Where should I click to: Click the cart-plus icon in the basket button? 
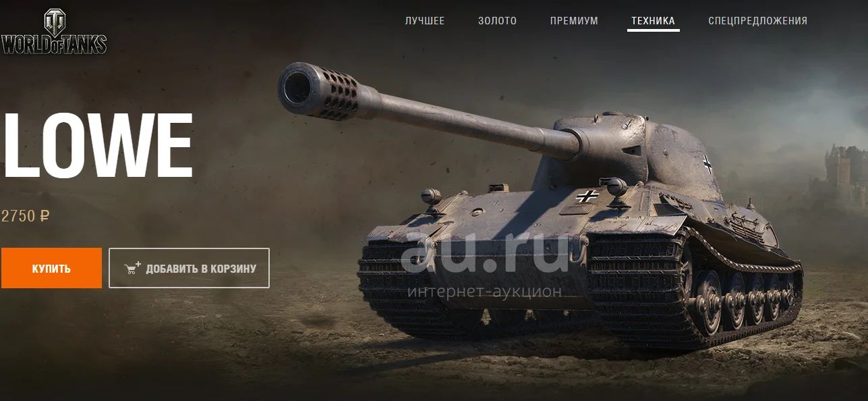point(133,267)
